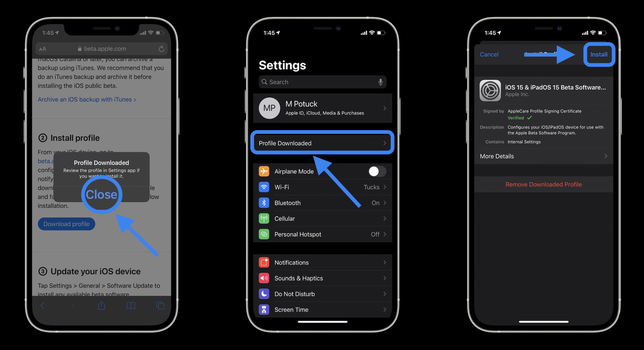Screen dimensions: 644x350
Task: Tap the Cellular settings icon
Action: click(x=264, y=218)
